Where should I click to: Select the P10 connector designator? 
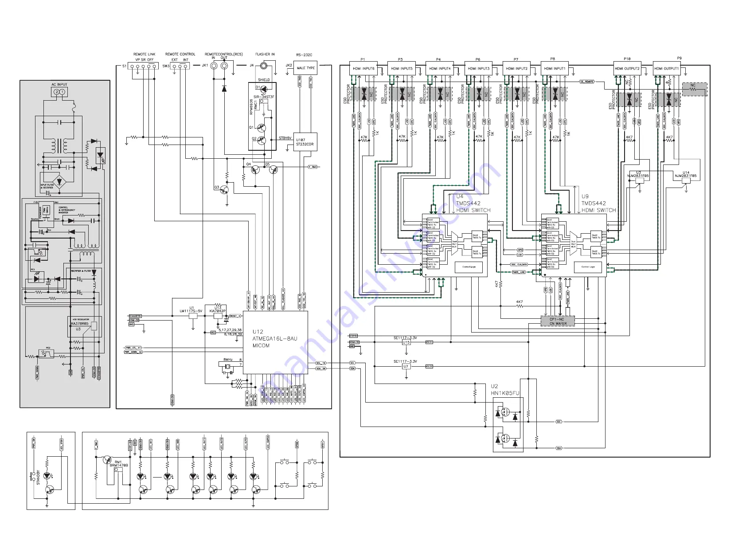pos(627,59)
